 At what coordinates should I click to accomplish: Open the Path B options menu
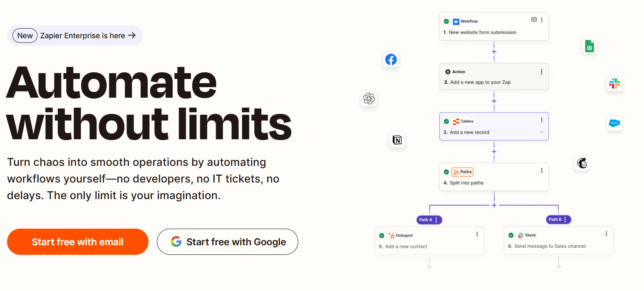(x=565, y=220)
